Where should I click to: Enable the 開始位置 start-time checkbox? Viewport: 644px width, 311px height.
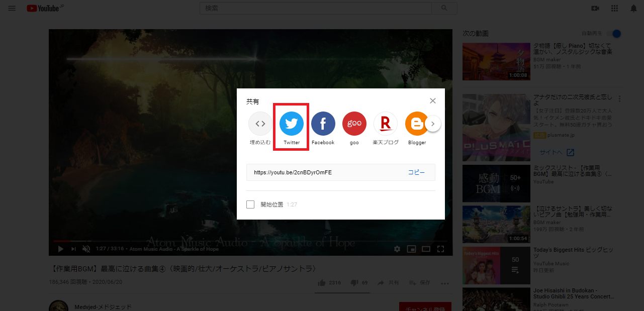tap(250, 204)
